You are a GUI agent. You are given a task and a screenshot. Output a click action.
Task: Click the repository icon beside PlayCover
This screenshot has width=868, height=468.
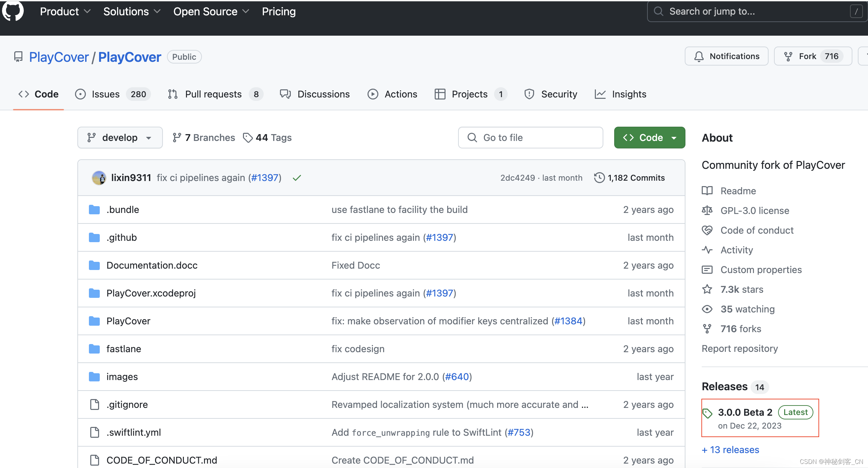coord(18,57)
